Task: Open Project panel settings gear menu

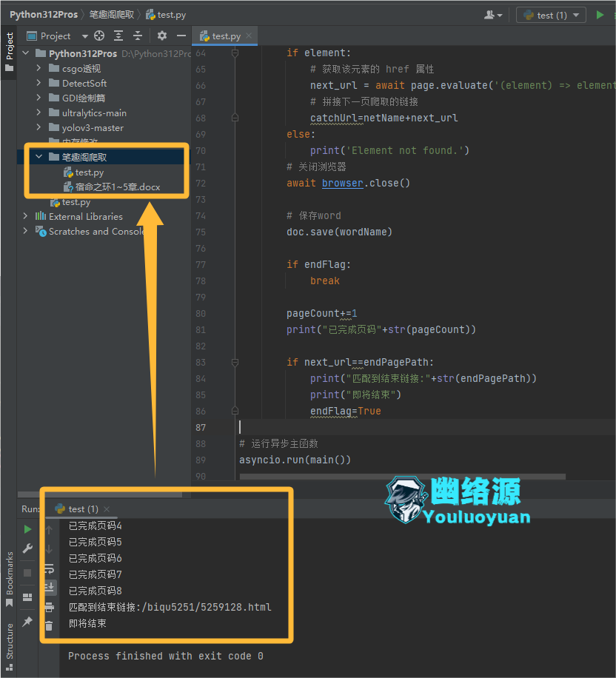Action: tap(162, 35)
